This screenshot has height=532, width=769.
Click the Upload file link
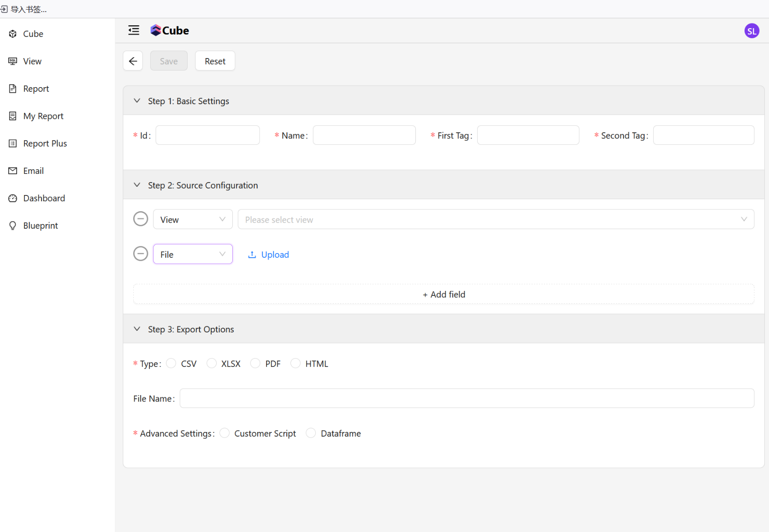click(x=269, y=254)
